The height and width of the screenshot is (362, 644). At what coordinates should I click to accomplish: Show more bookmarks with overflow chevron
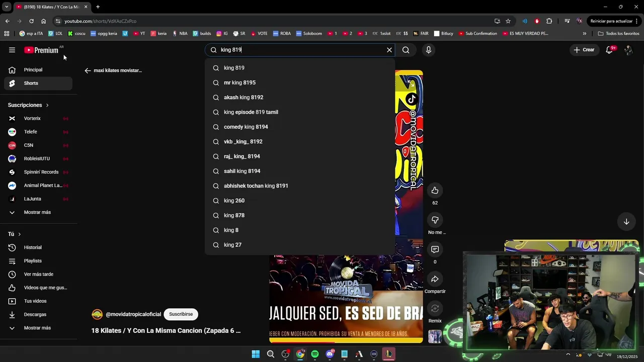tap(584, 34)
